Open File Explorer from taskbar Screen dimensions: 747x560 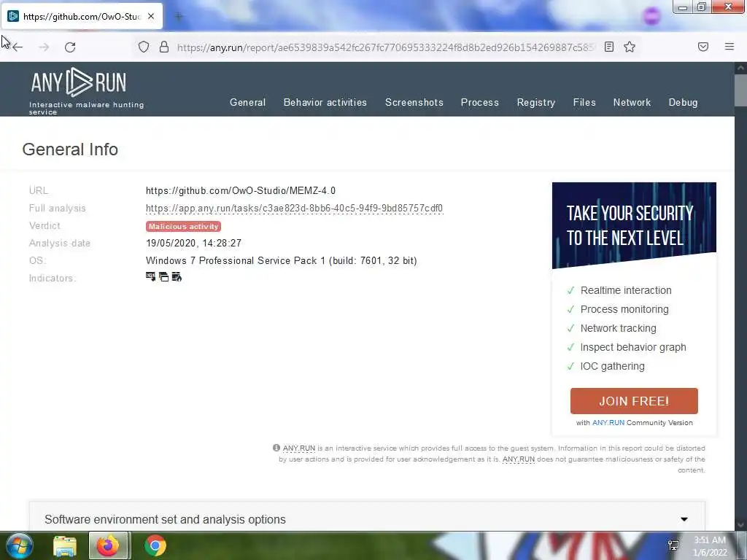tap(65, 545)
